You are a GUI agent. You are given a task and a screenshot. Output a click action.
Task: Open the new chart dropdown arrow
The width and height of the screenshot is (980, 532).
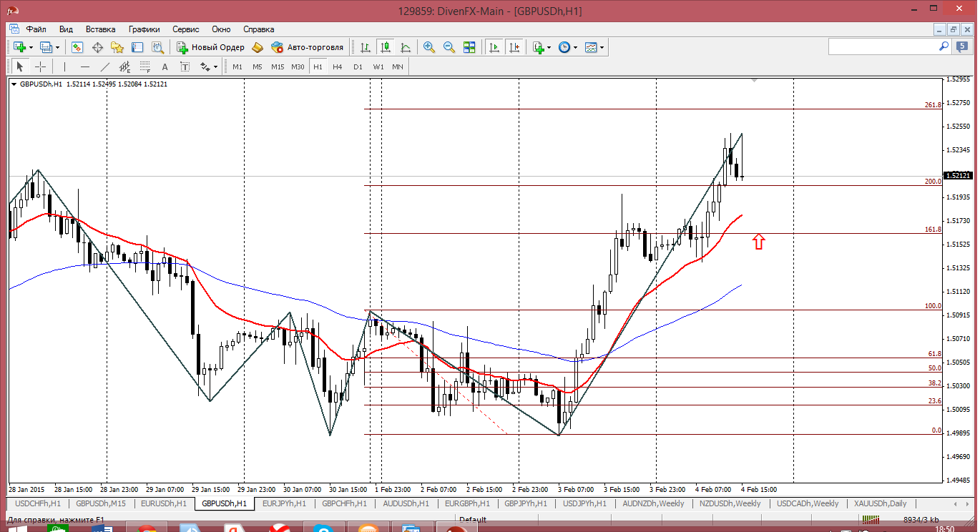tap(30, 47)
